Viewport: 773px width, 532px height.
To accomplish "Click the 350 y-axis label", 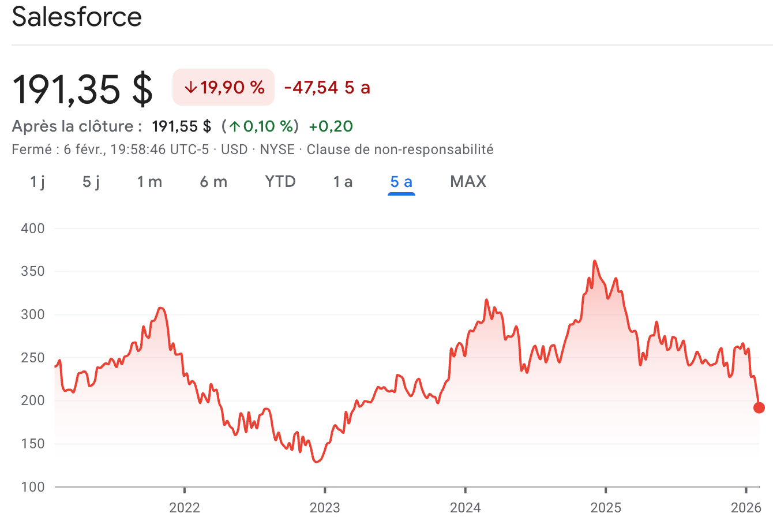I will 33,271.
